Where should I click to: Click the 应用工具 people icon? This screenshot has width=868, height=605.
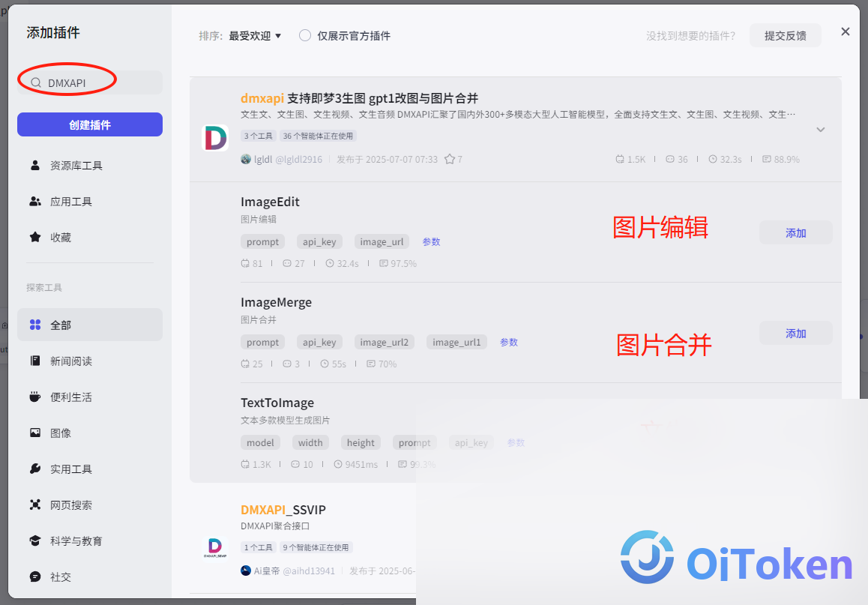click(x=35, y=201)
